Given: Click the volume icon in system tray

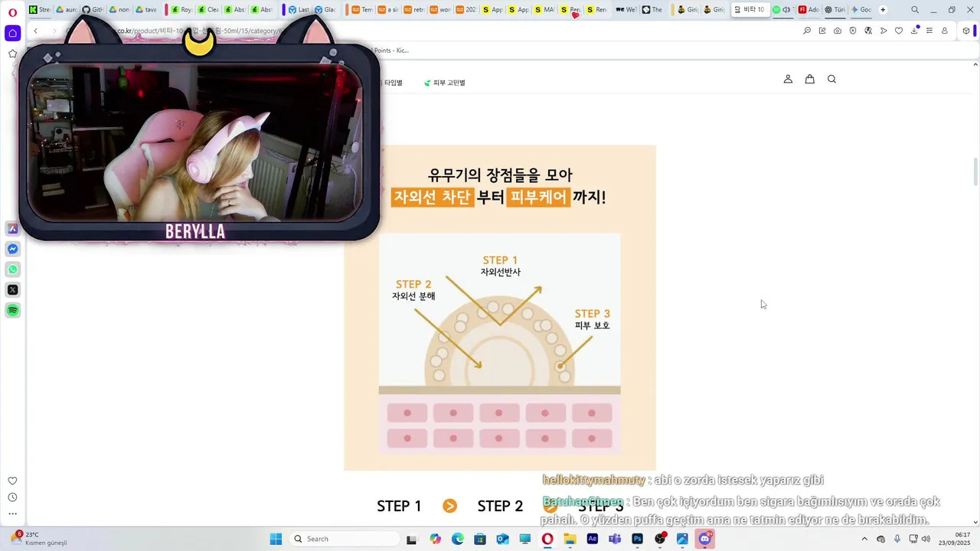Looking at the screenshot, I should point(926,539).
